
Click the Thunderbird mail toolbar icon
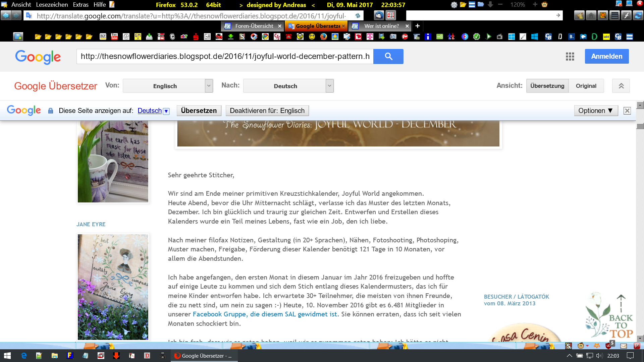coord(379,15)
